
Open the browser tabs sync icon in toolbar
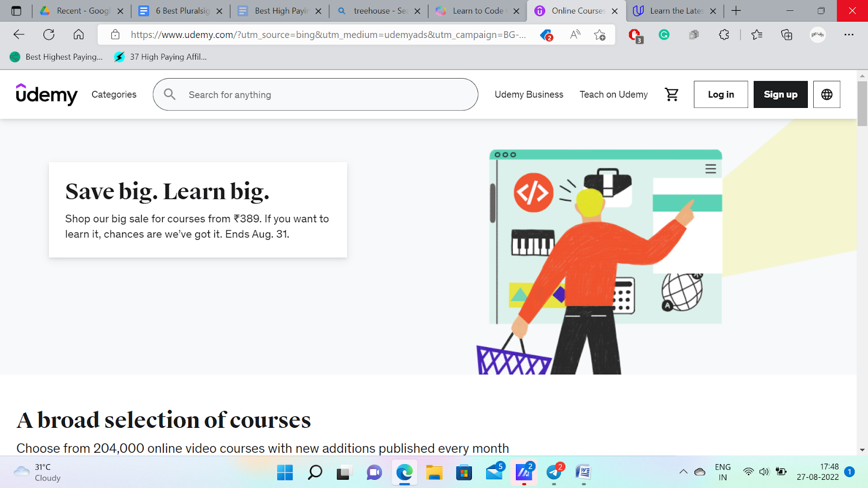click(694, 35)
